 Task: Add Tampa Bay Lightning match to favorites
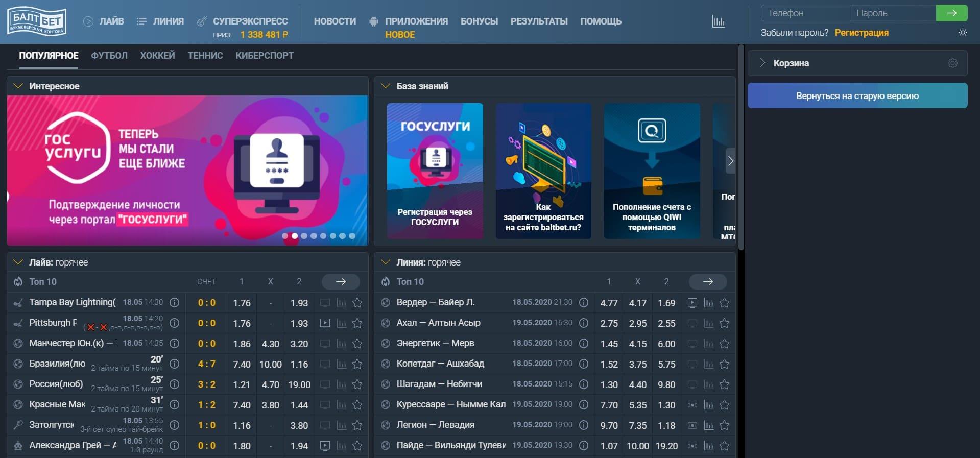click(x=357, y=303)
